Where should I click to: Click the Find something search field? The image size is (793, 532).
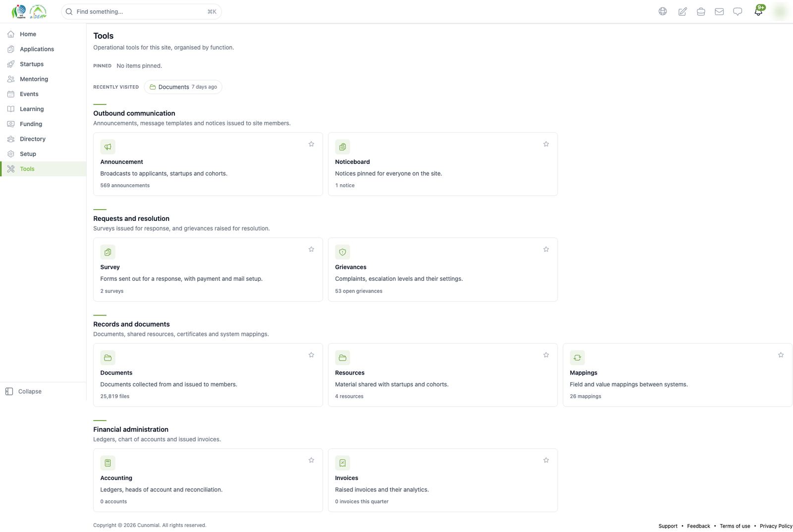[x=141, y=11]
